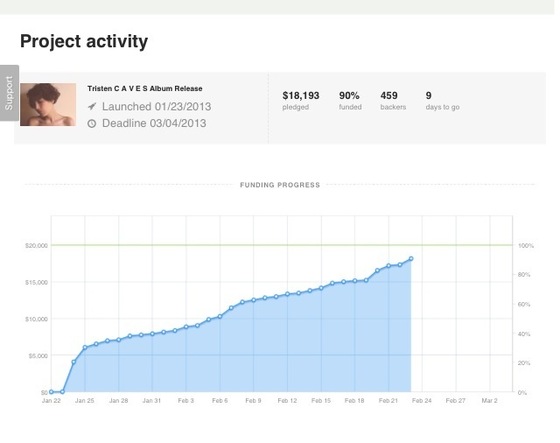Click the deadline clock icon
Viewport: 560px width, 443px height.
click(92, 124)
